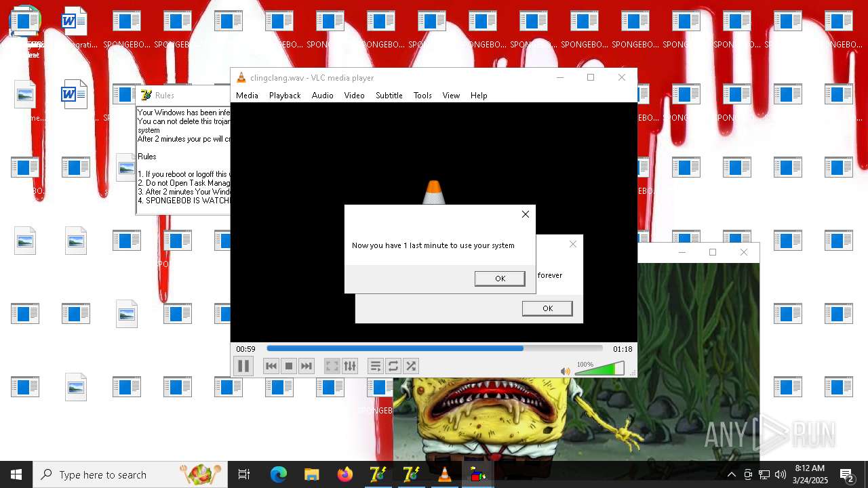The height and width of the screenshot is (488, 868).
Task: Open the network icon in system tray
Action: click(764, 474)
